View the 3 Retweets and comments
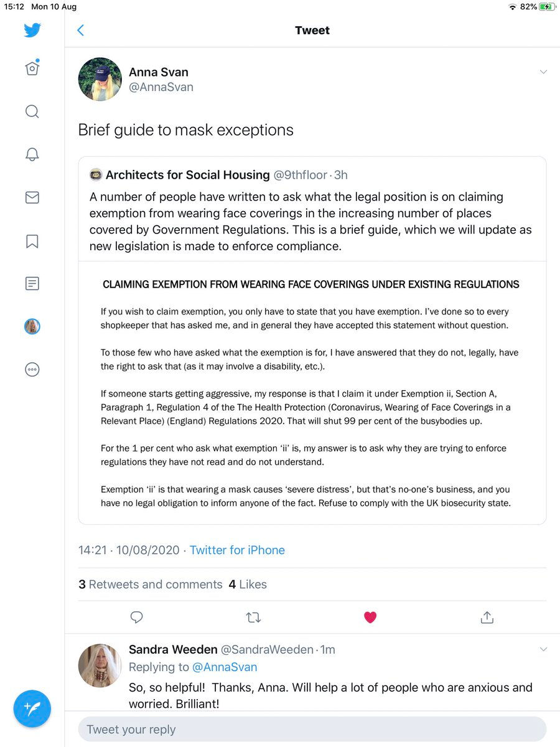 coord(150,585)
